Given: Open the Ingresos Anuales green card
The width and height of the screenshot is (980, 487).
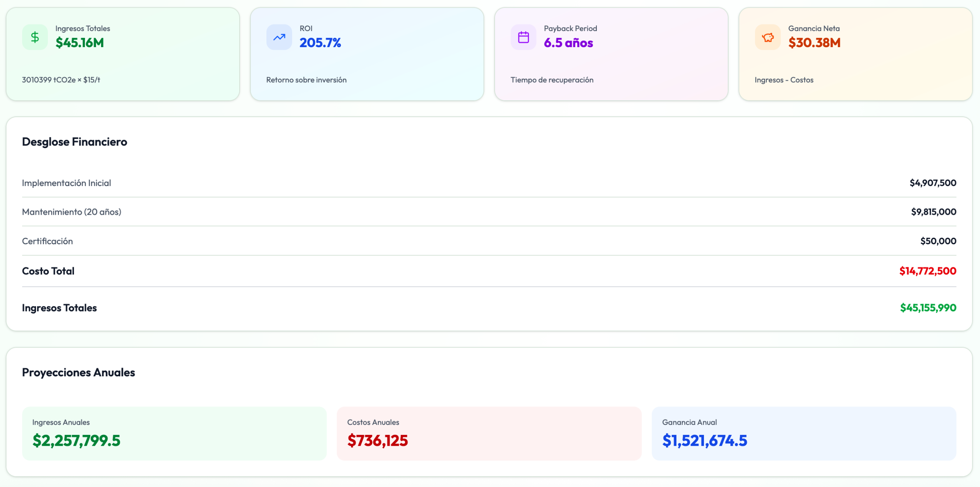Looking at the screenshot, I should (174, 433).
